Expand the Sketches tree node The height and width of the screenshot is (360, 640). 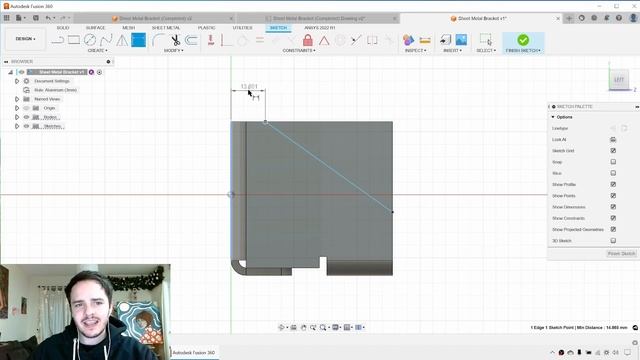coord(17,126)
